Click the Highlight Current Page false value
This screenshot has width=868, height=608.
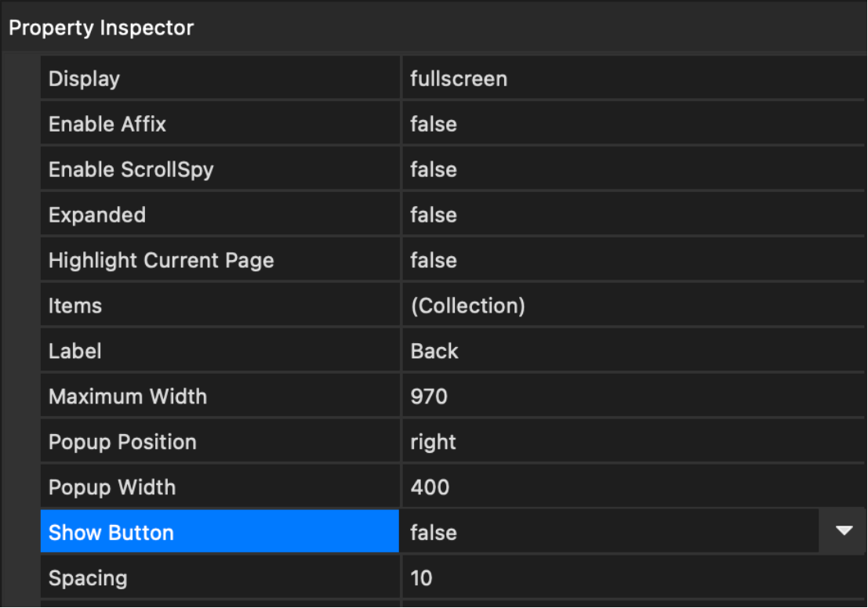coord(434,261)
